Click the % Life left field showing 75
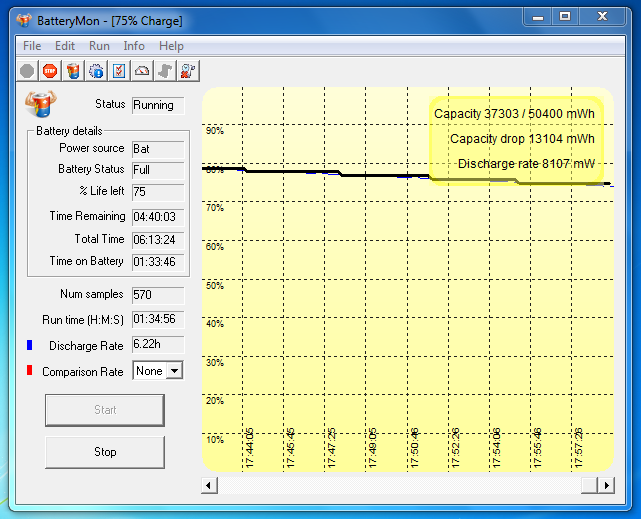The width and height of the screenshot is (641, 519). [158, 192]
